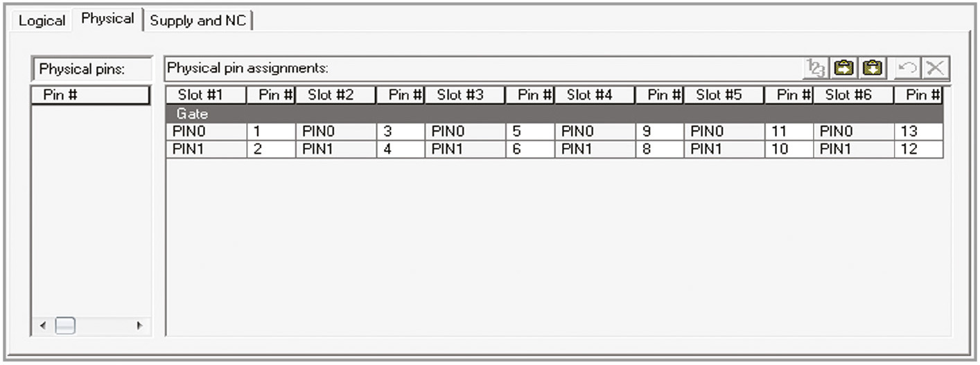
Task: Click pin number cell 1 for Slot #1 PIN0
Action: click(271, 132)
